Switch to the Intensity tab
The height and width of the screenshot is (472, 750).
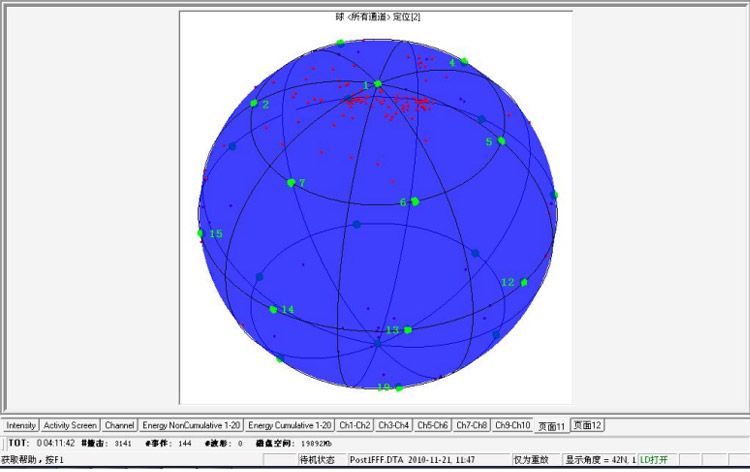coord(21,425)
